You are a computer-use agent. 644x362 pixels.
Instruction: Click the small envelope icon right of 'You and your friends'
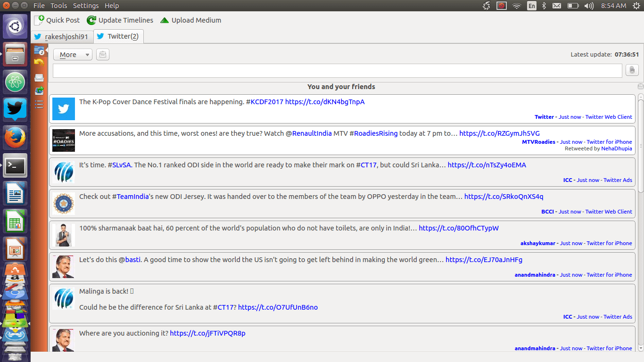point(640,86)
